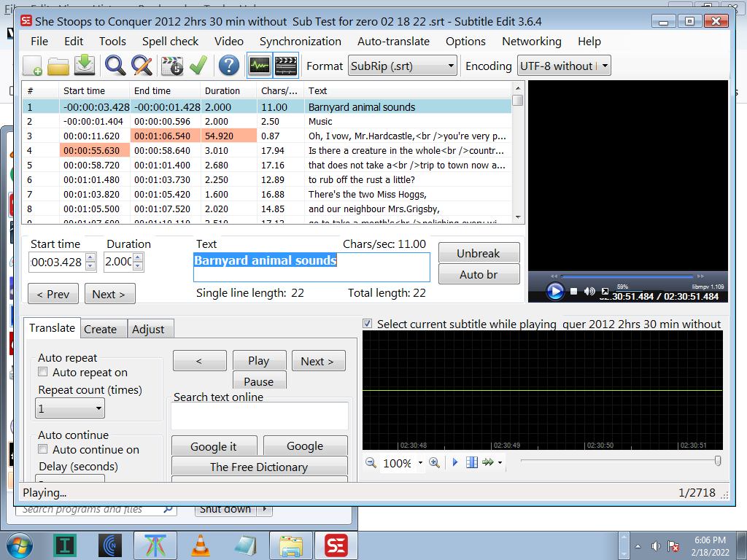The image size is (747, 560).
Task: Expand the playback speed dropdown arrow
Action: pos(500,462)
